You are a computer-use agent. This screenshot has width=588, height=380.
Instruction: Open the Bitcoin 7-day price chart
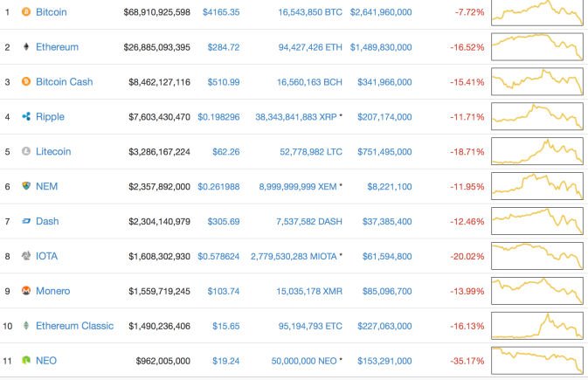537,13
